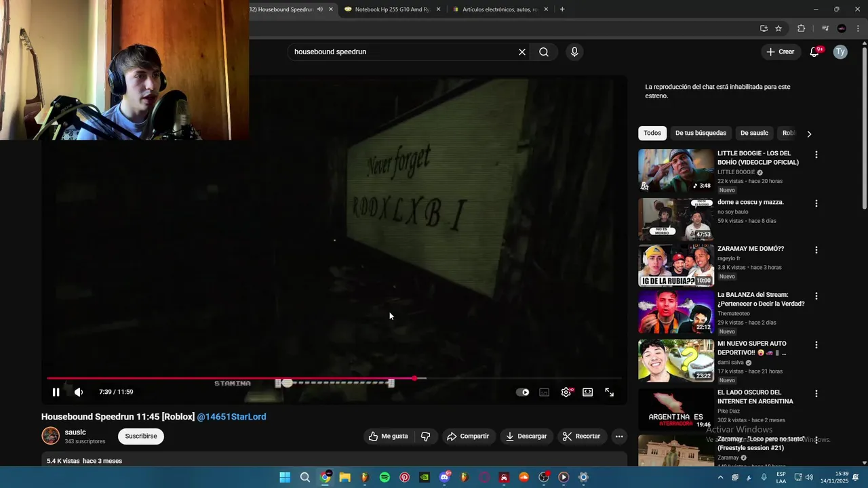Open the Chrome extensions puzzle icon

[x=802, y=28]
